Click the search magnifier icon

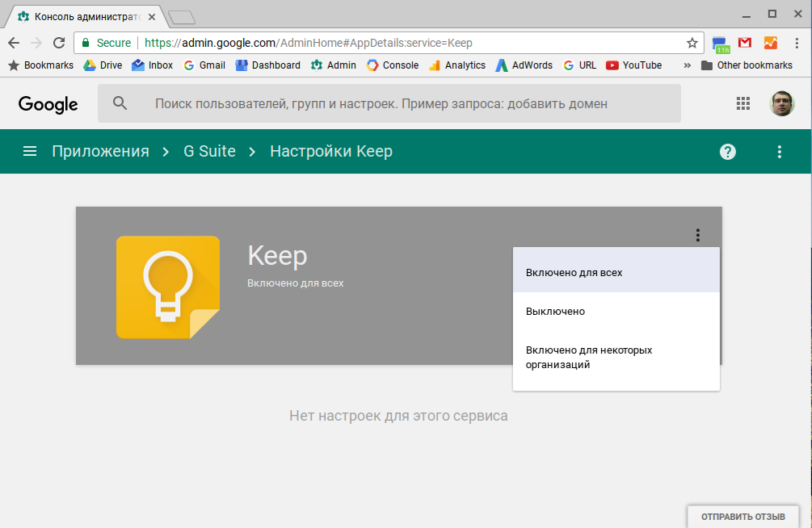pos(120,103)
